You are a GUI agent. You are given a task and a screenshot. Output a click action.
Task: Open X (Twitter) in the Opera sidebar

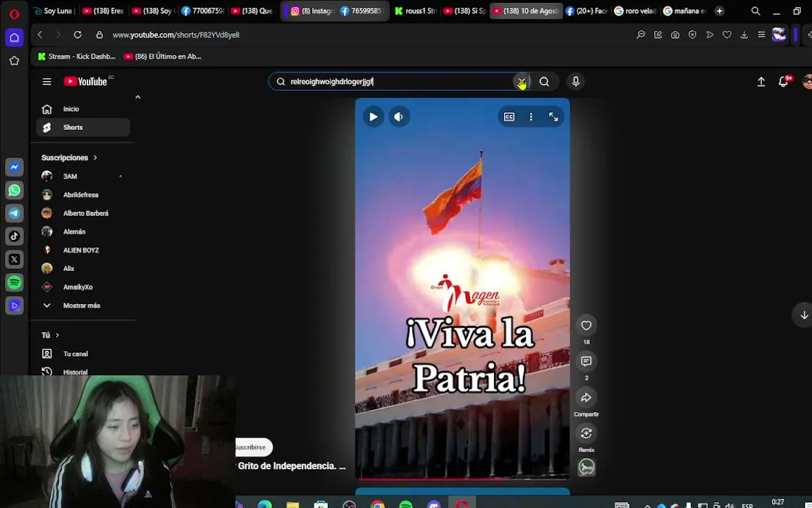(14, 259)
